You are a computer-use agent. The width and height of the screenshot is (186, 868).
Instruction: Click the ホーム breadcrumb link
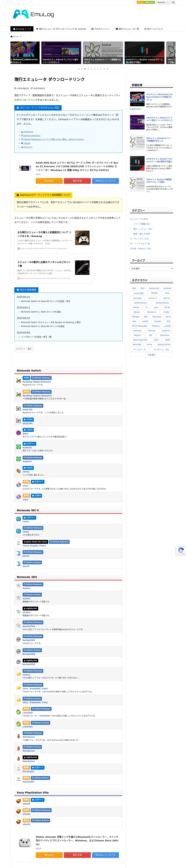pos(14,36)
